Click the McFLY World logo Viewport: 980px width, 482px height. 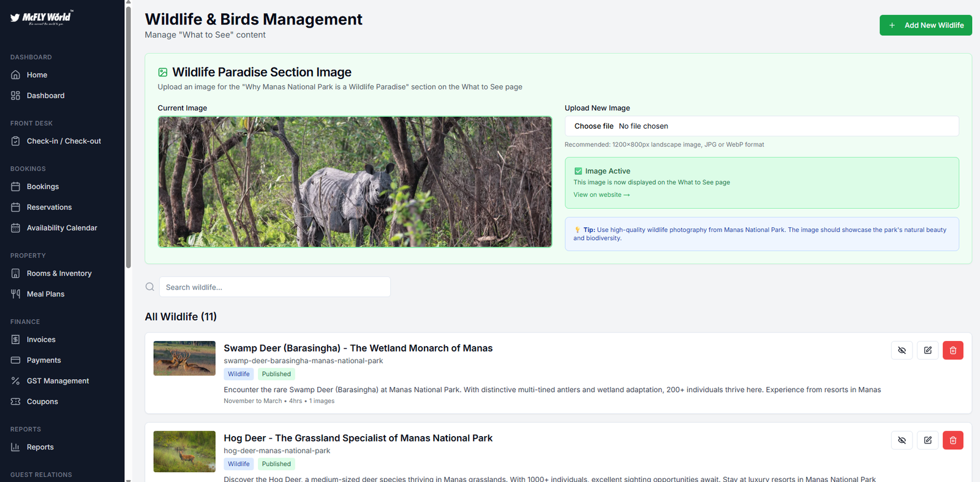(x=42, y=18)
